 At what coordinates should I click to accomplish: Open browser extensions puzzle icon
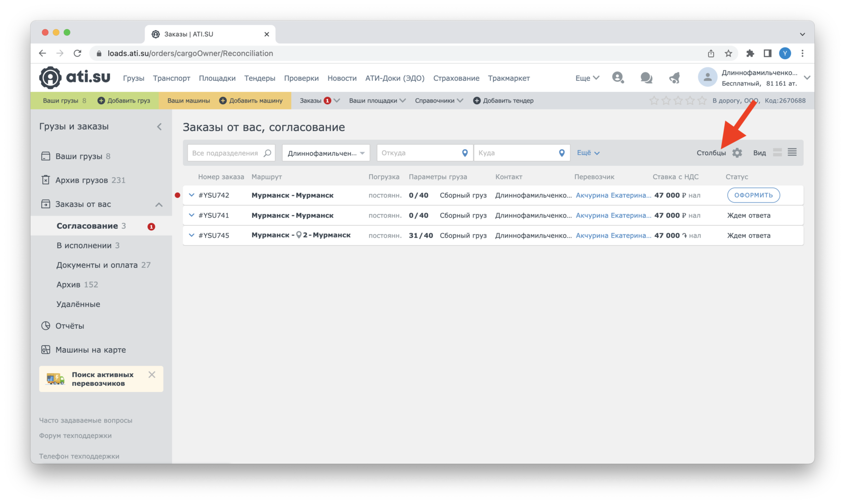click(x=750, y=53)
